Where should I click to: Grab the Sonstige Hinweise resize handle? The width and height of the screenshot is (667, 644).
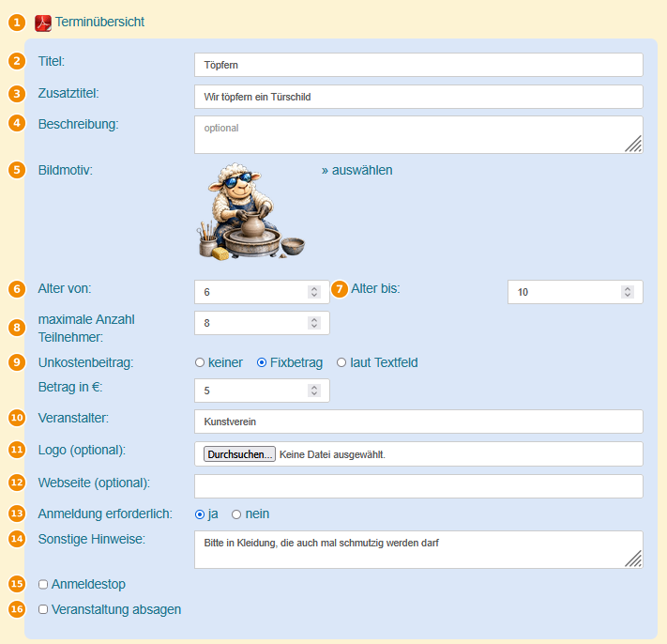tap(634, 559)
